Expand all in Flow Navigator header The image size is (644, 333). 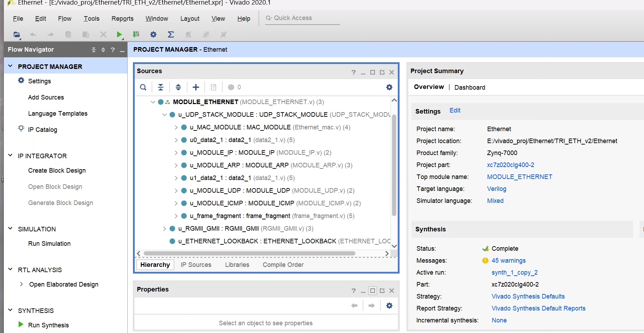[103, 50]
